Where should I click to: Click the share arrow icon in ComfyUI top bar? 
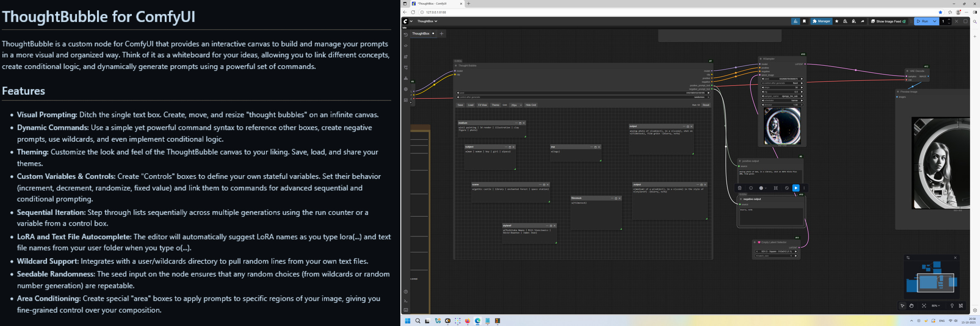862,21
